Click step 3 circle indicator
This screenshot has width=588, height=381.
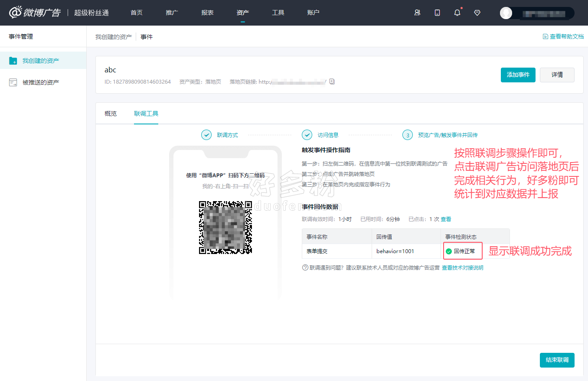(x=408, y=135)
